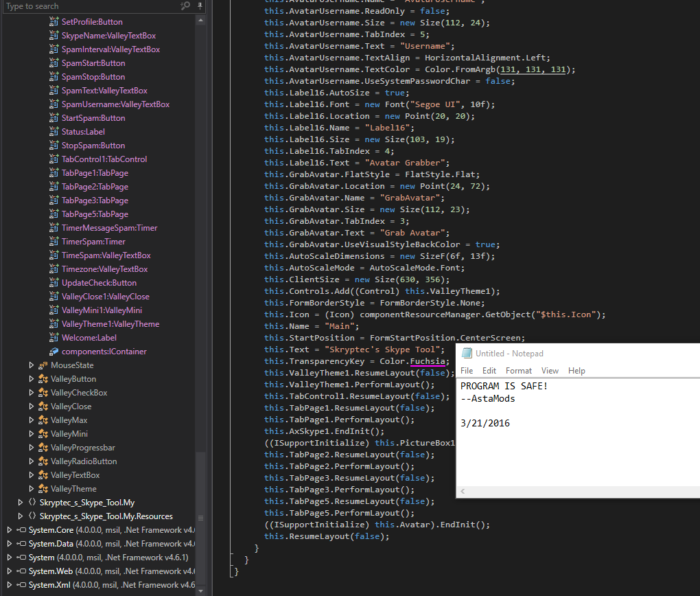Open the Notepad View menu

550,371
